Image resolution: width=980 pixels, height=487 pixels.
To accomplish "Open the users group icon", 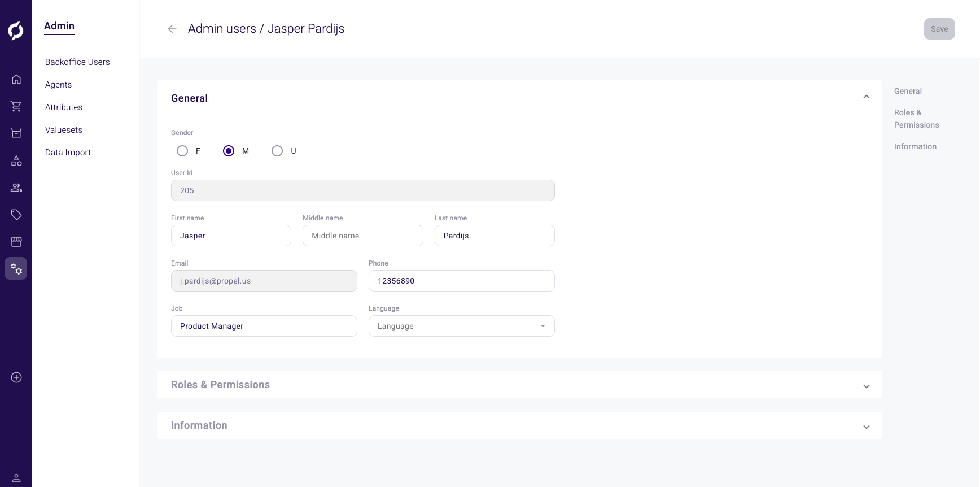I will pos(16,188).
